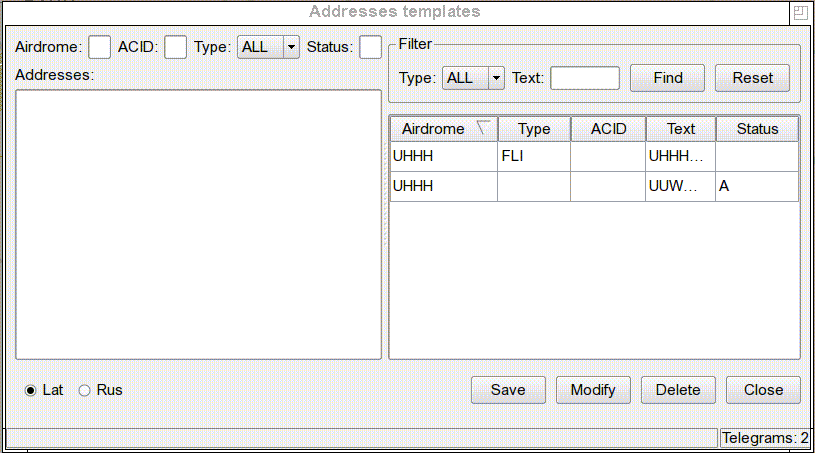Click the Text column header
The width and height of the screenshot is (815, 453).
[x=681, y=129]
